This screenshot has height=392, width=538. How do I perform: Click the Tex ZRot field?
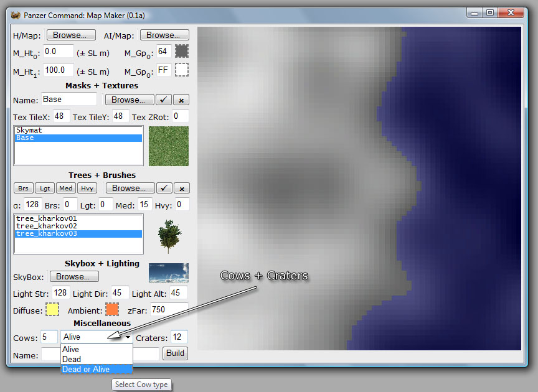[180, 116]
